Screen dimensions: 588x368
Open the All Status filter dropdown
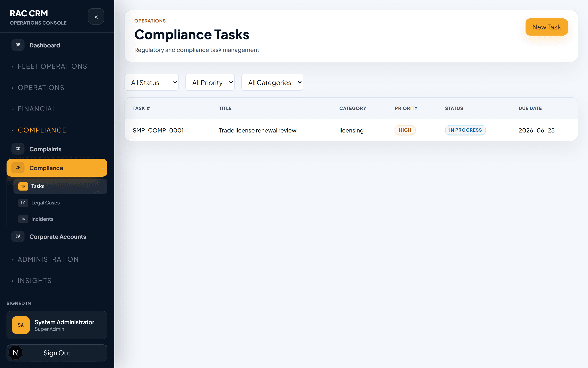point(151,83)
